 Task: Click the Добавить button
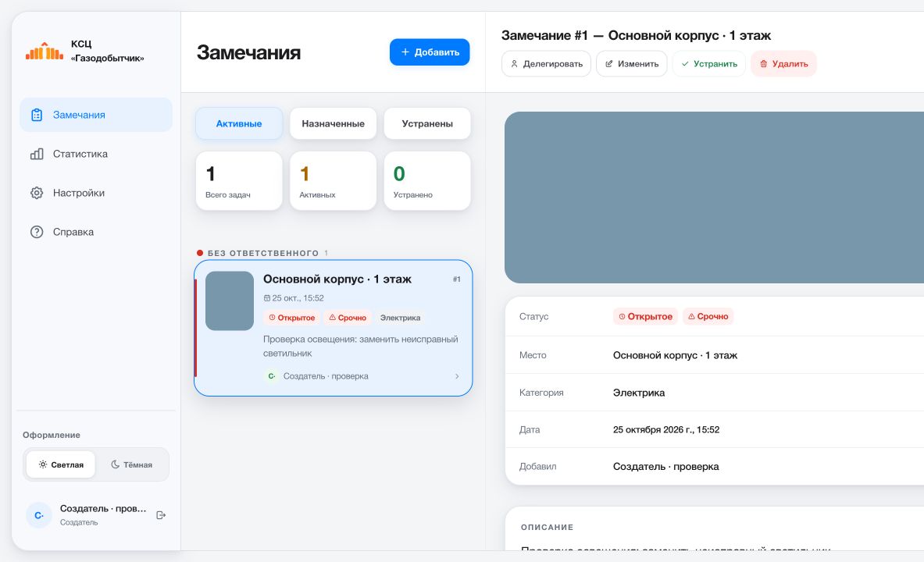coord(430,52)
